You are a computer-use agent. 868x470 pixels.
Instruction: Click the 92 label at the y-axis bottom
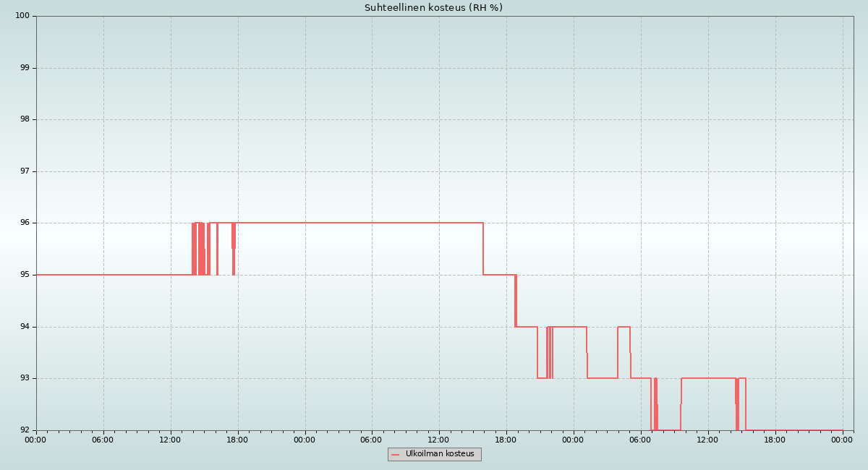click(x=25, y=430)
